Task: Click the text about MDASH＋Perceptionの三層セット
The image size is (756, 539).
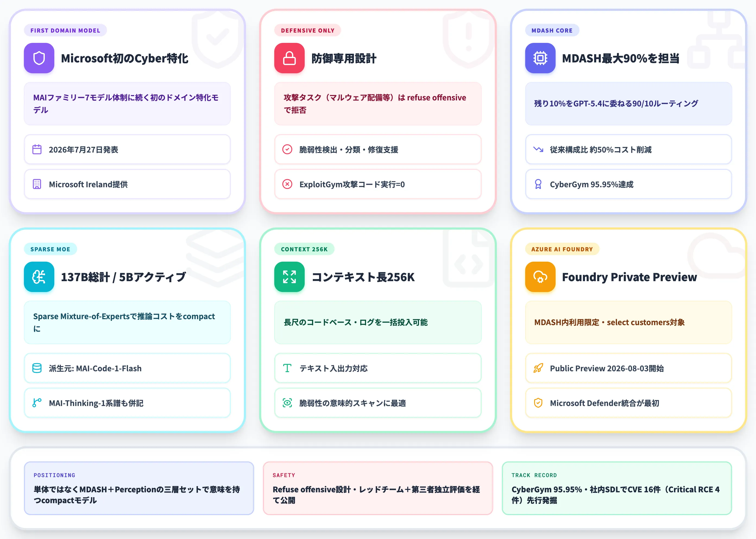Action: point(137,494)
